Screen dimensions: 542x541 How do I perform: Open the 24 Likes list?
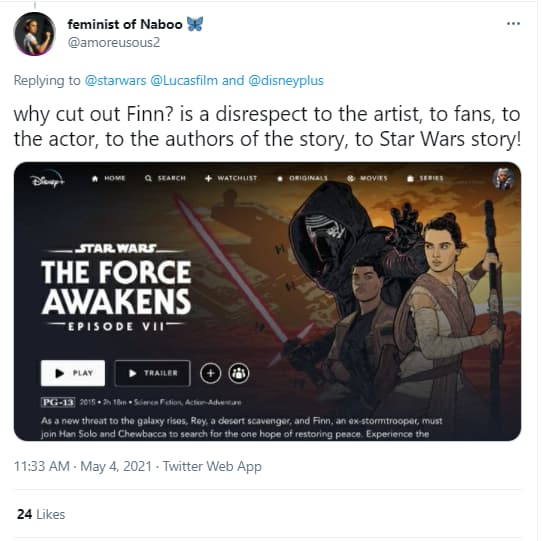(41, 514)
